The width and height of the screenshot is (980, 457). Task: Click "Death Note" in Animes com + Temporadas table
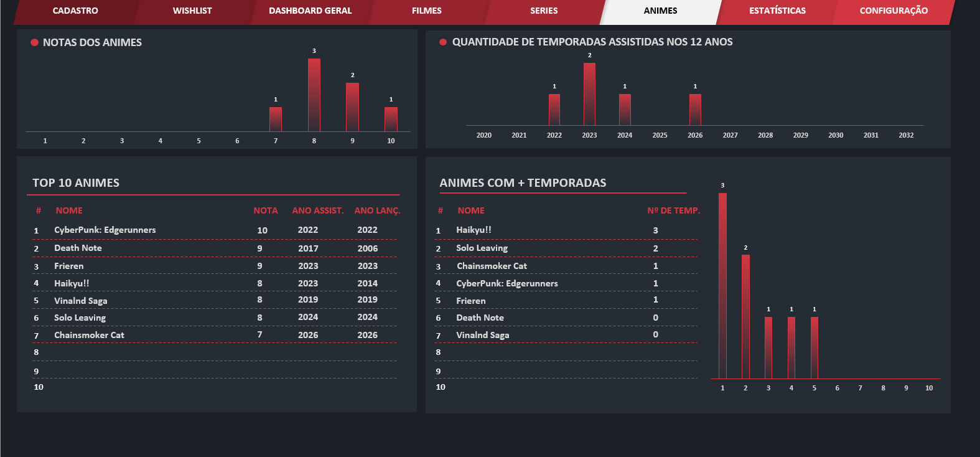point(480,318)
